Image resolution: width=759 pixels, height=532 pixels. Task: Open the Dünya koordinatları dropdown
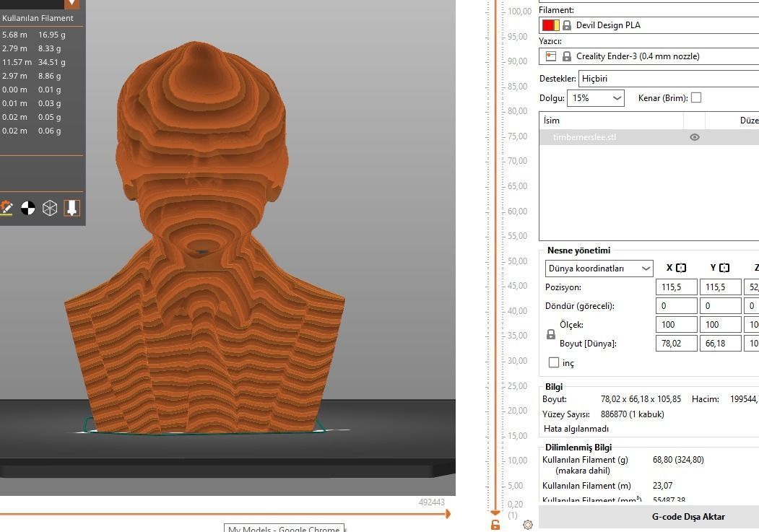coord(599,269)
